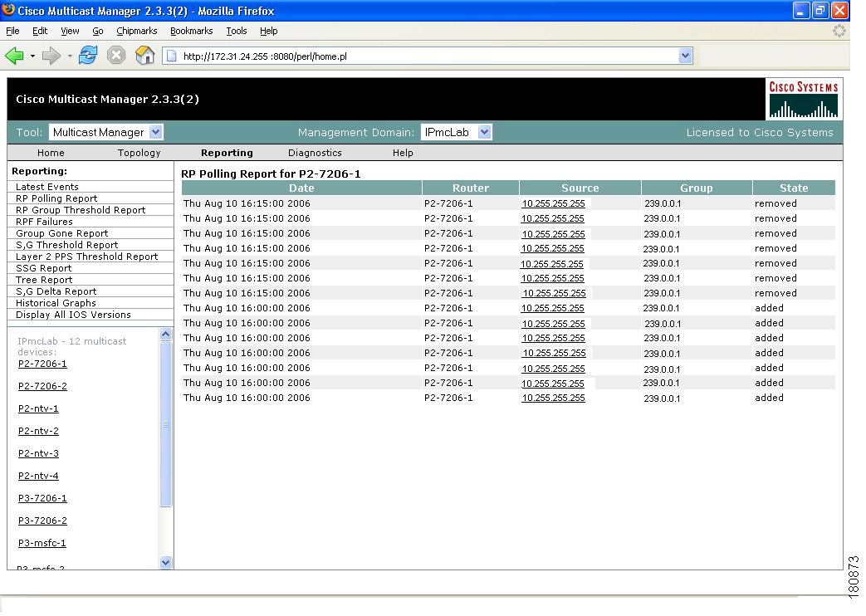This screenshot has width=866, height=616.
Task: Open the Edit menu
Action: [x=40, y=31]
